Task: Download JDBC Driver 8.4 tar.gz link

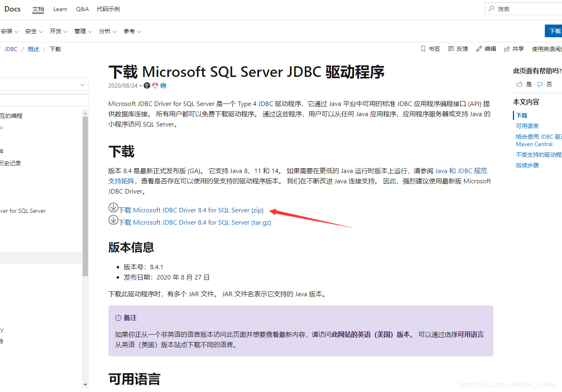Action: pyautogui.click(x=195, y=223)
